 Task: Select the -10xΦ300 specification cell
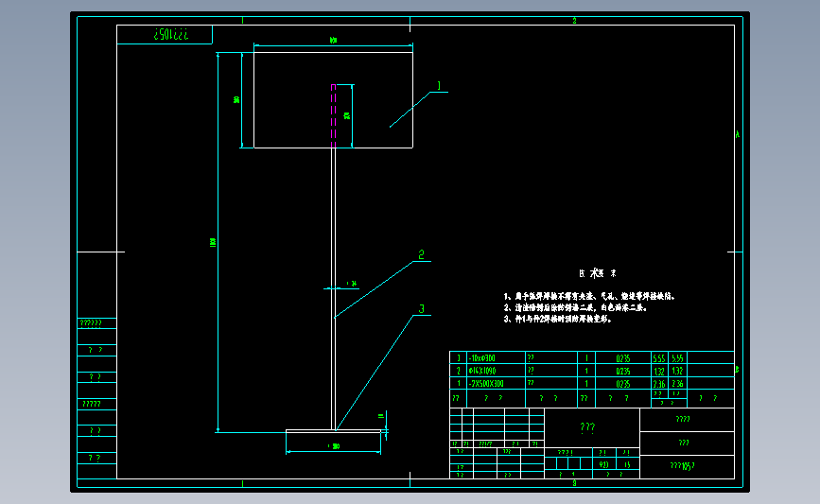point(496,358)
